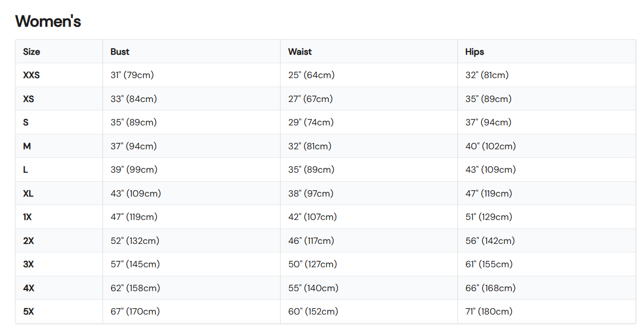Click the Waist column header
Screen dimensions: 644x331
(x=300, y=52)
